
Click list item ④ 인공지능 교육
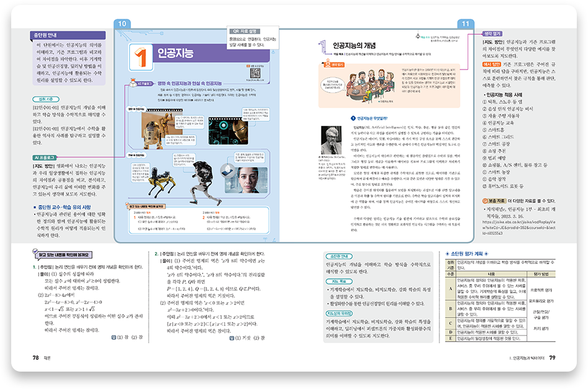(x=498, y=123)
